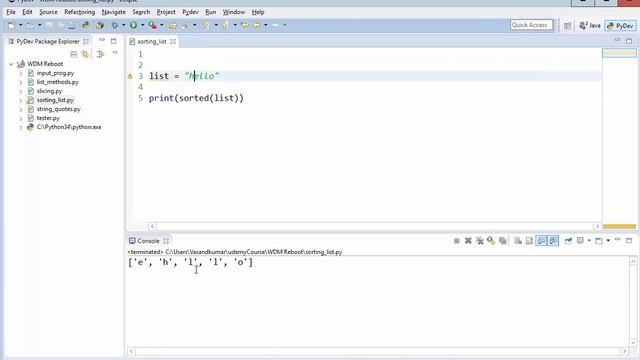
Task: Open the Run menu
Action: (211, 12)
